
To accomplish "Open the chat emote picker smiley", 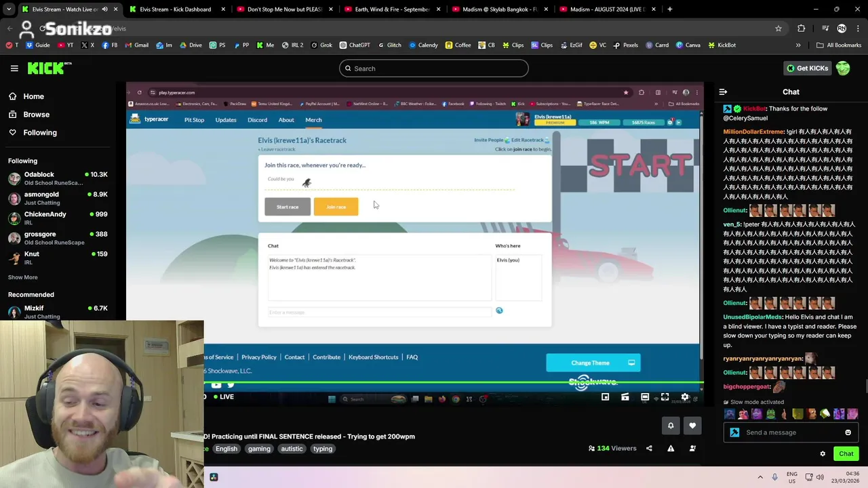I will point(848,432).
